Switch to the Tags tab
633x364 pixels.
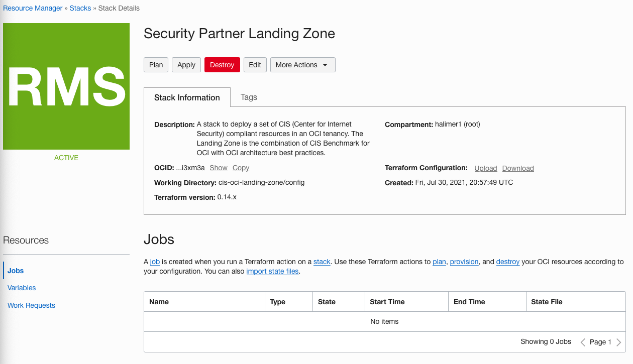(x=248, y=97)
